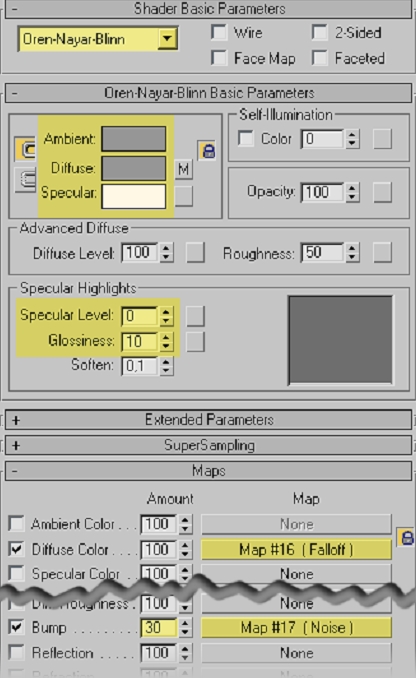Click the Diffuse Color amount spinner arrows
The width and height of the screenshot is (416, 678).
185,550
